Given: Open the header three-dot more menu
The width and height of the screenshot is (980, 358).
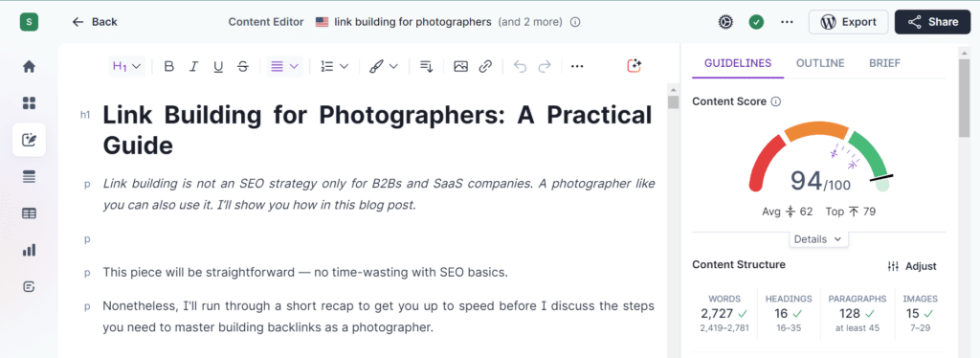Looking at the screenshot, I should click(787, 22).
